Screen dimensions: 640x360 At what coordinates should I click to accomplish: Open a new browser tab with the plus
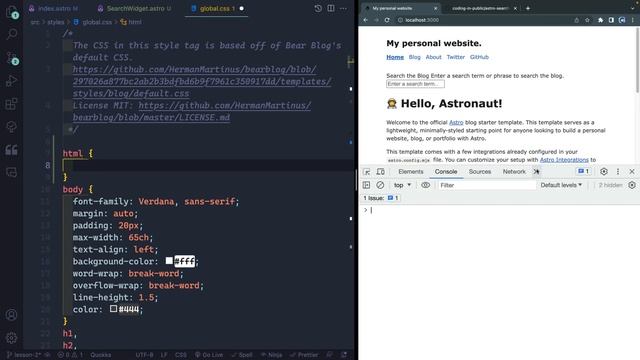pyautogui.click(x=528, y=8)
